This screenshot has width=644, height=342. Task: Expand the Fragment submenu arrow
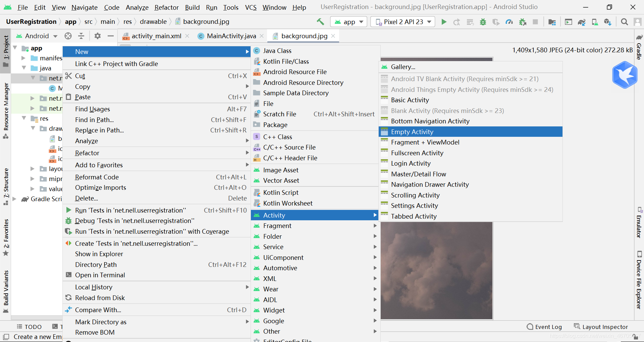(x=375, y=226)
